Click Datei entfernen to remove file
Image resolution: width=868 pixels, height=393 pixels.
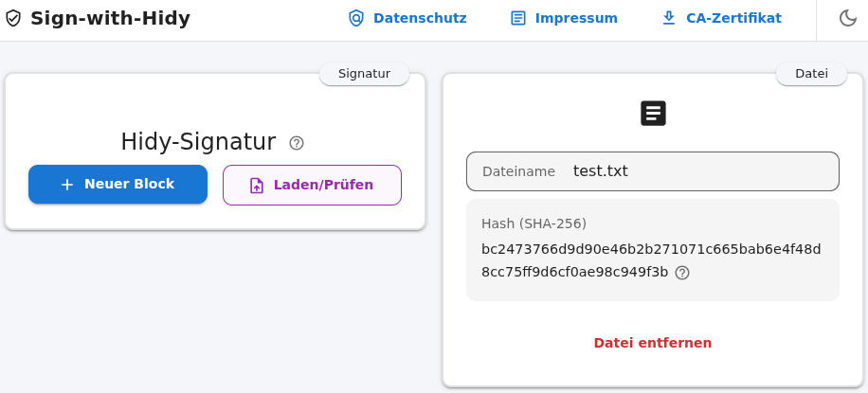(x=653, y=343)
